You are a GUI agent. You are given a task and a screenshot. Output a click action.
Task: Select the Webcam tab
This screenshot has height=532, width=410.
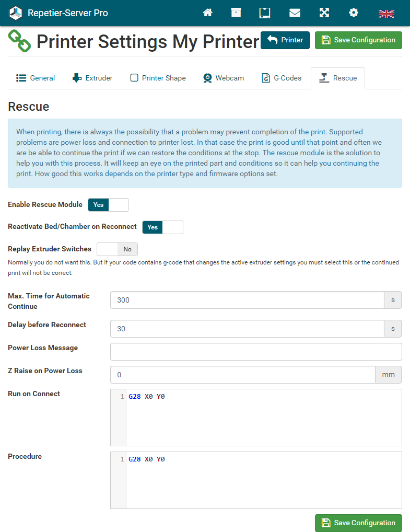point(223,78)
